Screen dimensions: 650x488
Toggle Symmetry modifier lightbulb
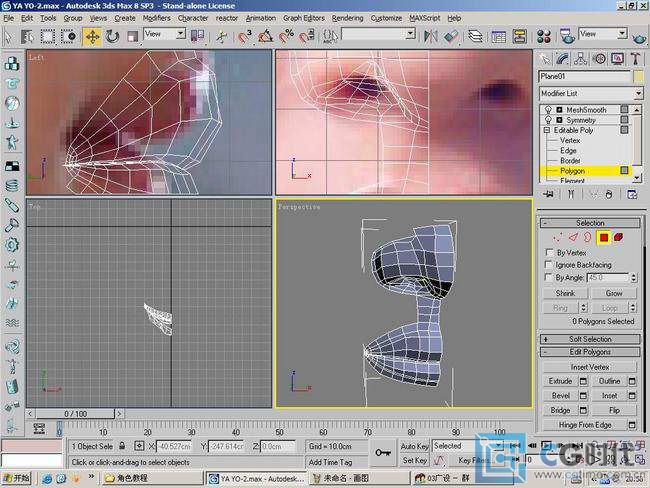pos(548,120)
